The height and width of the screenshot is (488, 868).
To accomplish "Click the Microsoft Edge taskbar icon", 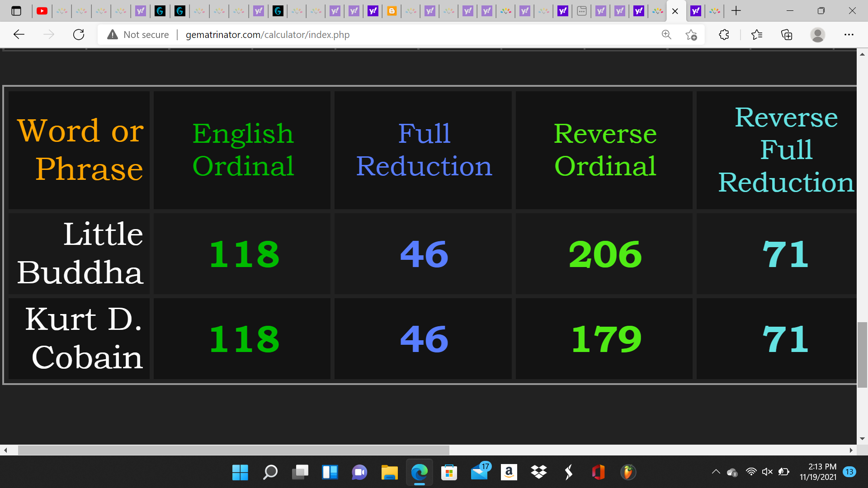I will coord(419,472).
